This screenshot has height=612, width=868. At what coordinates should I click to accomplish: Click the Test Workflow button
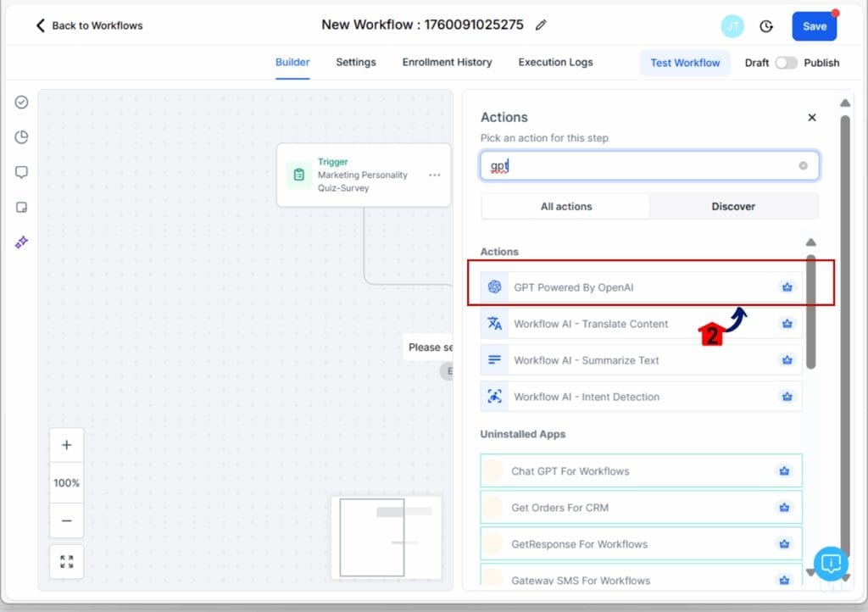point(685,63)
